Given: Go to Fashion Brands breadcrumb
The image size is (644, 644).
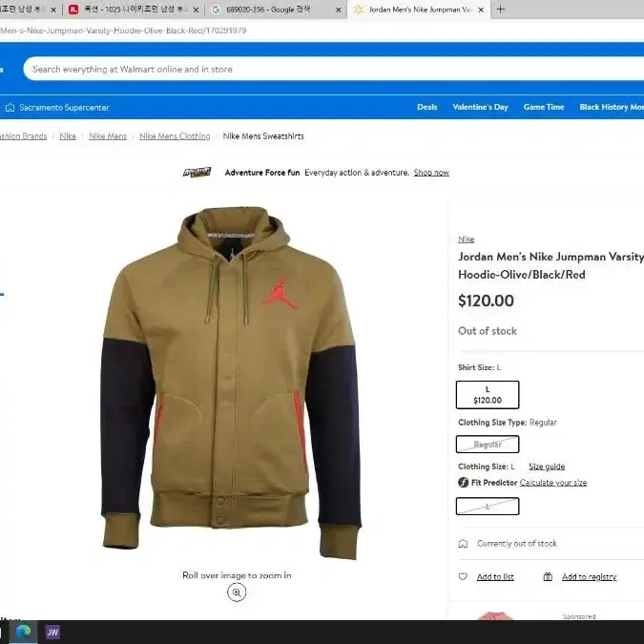Looking at the screenshot, I should [x=24, y=136].
